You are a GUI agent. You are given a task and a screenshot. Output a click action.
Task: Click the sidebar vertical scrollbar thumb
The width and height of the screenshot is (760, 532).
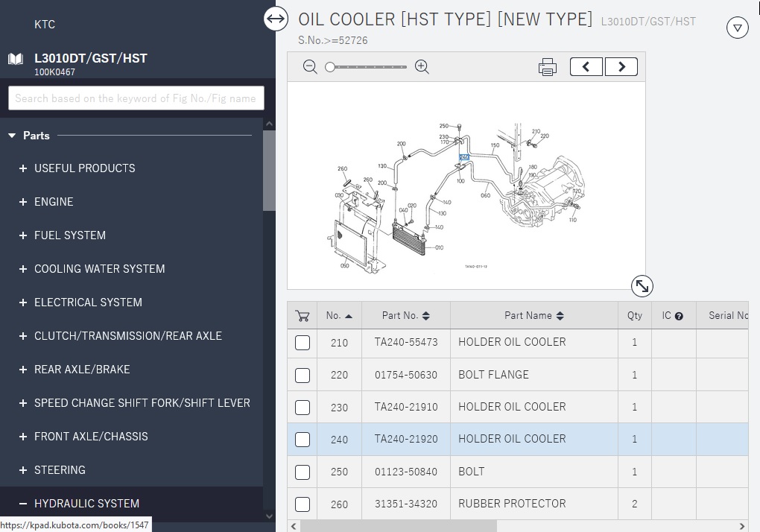pyautogui.click(x=269, y=170)
